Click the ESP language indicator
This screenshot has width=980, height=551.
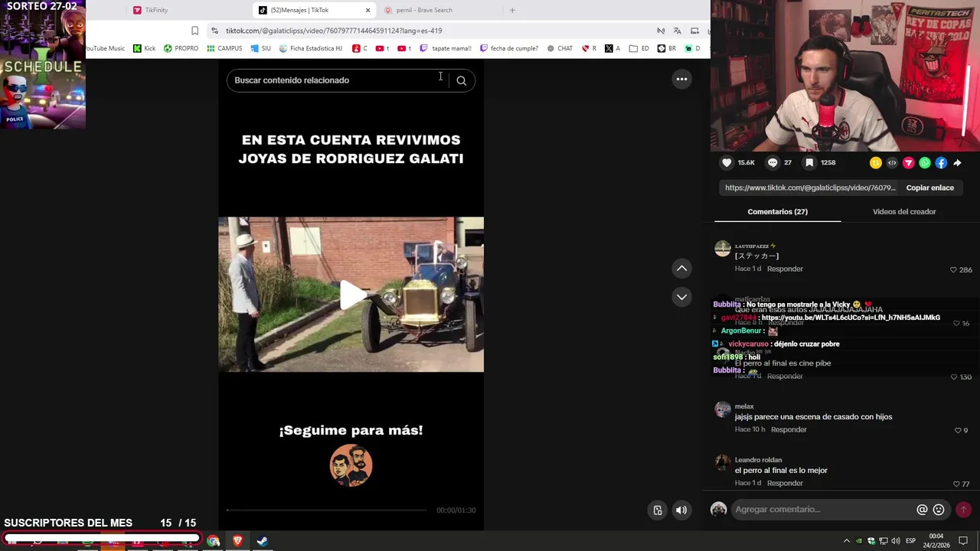(x=910, y=541)
